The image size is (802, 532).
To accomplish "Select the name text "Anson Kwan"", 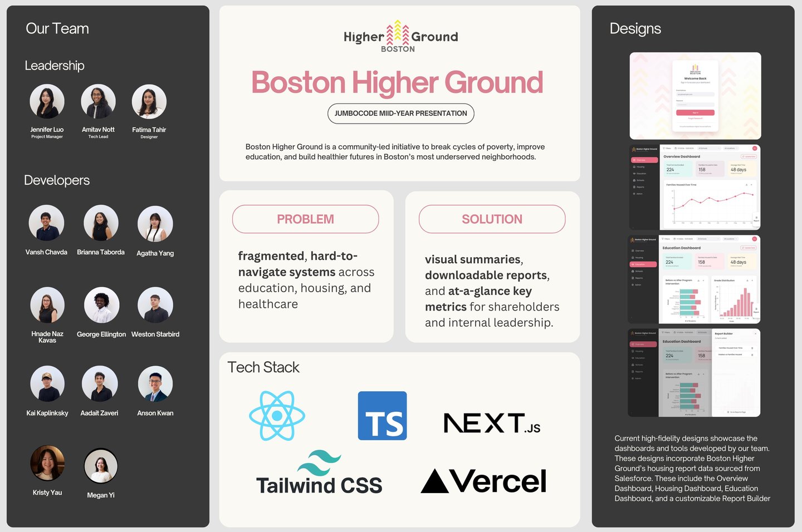I will tap(155, 413).
